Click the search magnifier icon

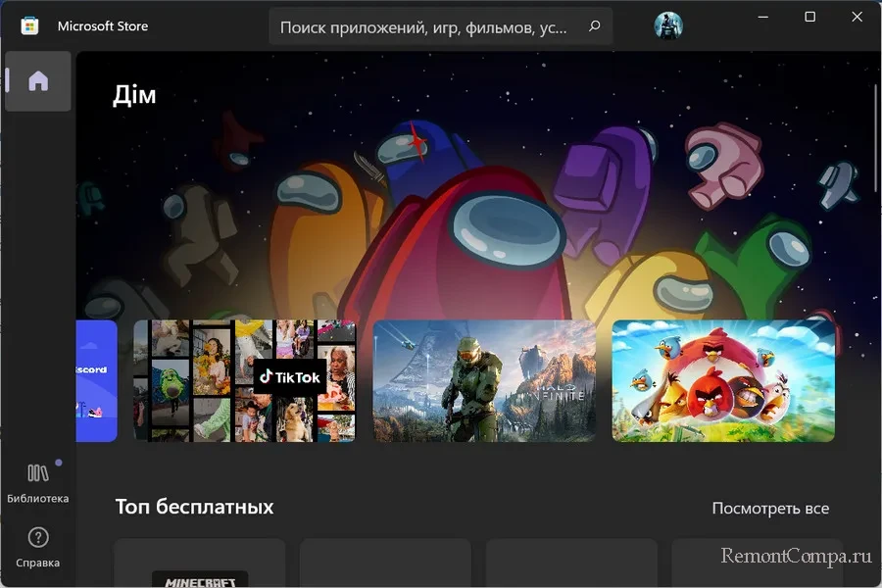pyautogui.click(x=594, y=27)
